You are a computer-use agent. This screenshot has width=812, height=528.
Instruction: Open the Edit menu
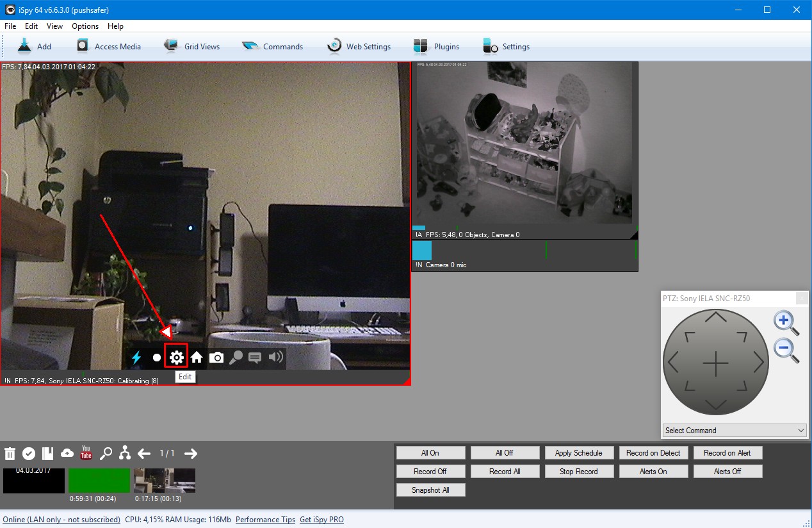click(31, 26)
